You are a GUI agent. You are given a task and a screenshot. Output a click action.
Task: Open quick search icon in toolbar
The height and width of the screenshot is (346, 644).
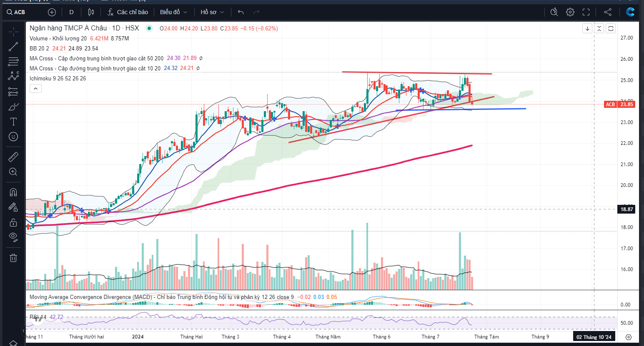(554, 12)
